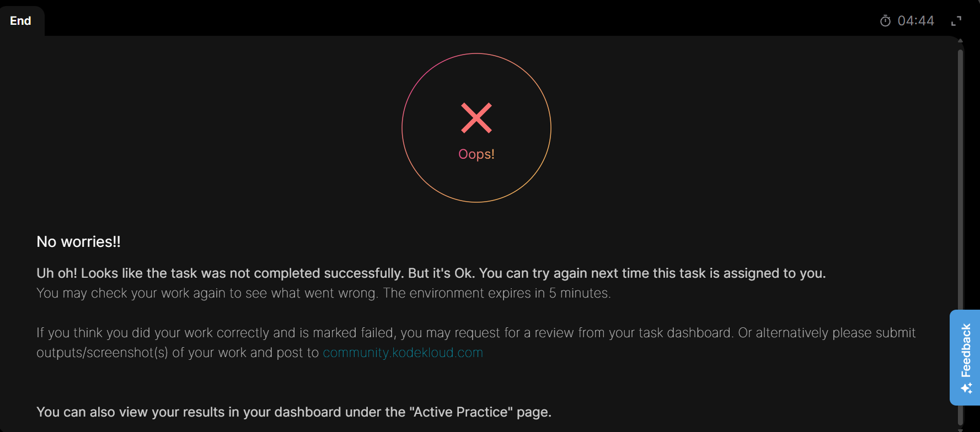Viewport: 980px width, 432px height.
Task: Click the scrollbar up arrow
Action: pos(960,41)
